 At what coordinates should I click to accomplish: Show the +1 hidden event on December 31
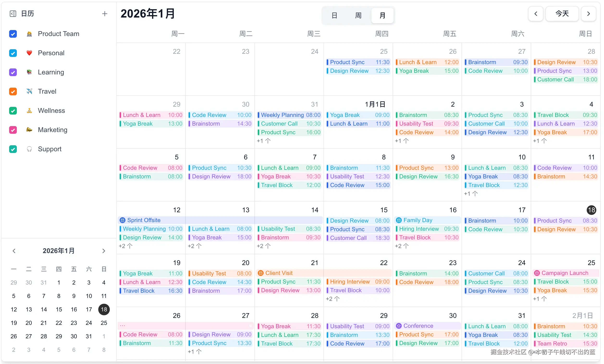tap(264, 141)
